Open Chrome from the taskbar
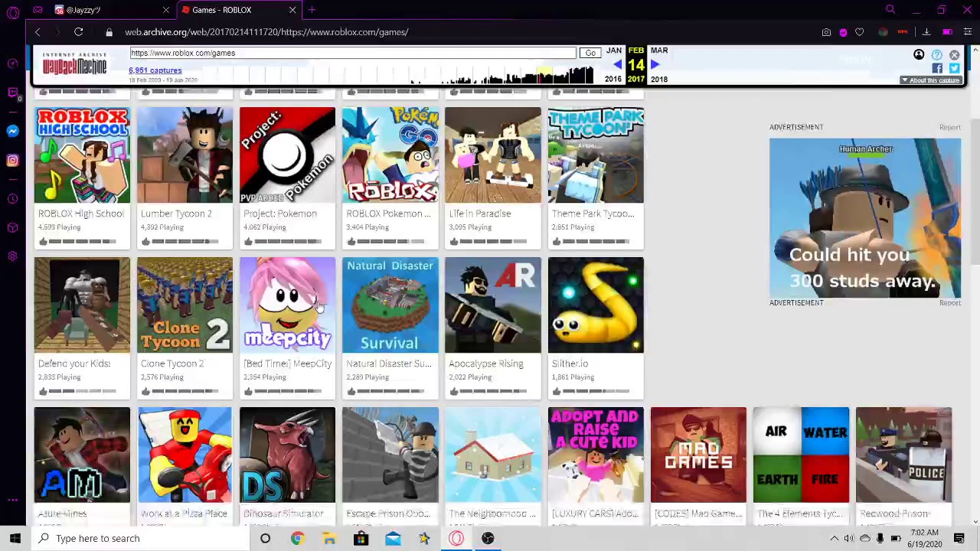The height and width of the screenshot is (551, 980). pyautogui.click(x=297, y=538)
